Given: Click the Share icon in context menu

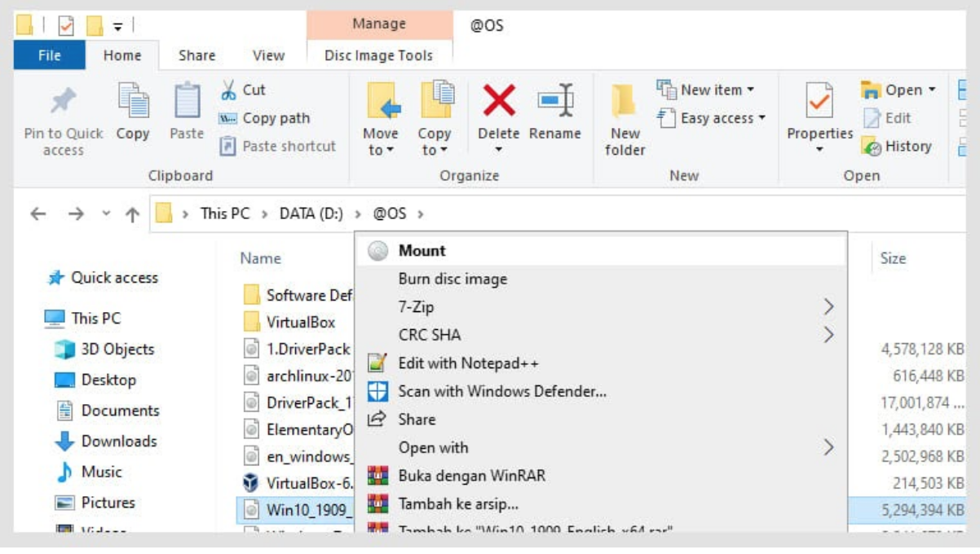Looking at the screenshot, I should (x=377, y=420).
